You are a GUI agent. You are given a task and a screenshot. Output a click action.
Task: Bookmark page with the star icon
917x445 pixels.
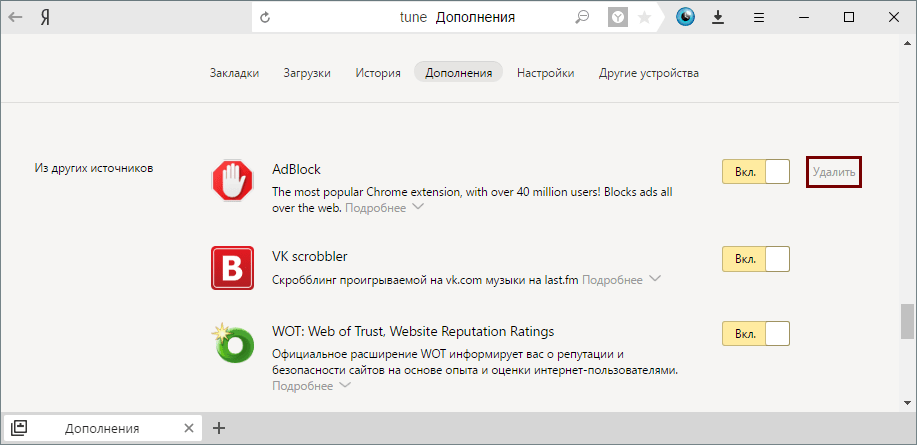coord(645,17)
